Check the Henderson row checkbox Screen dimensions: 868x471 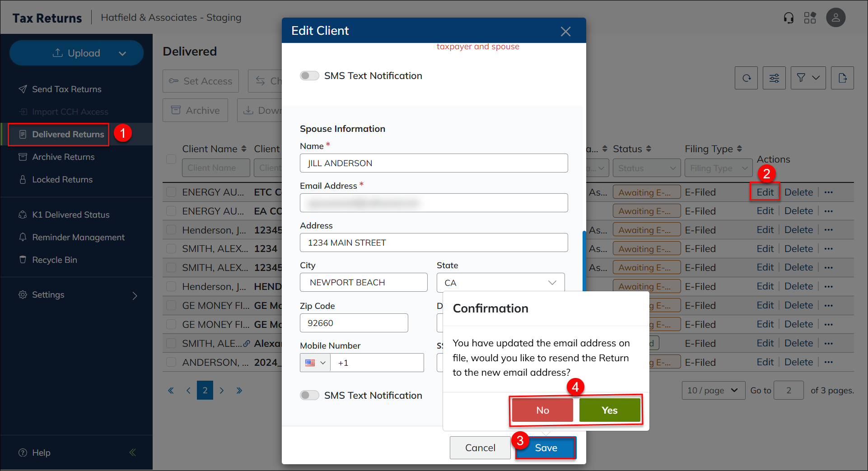tap(171, 230)
